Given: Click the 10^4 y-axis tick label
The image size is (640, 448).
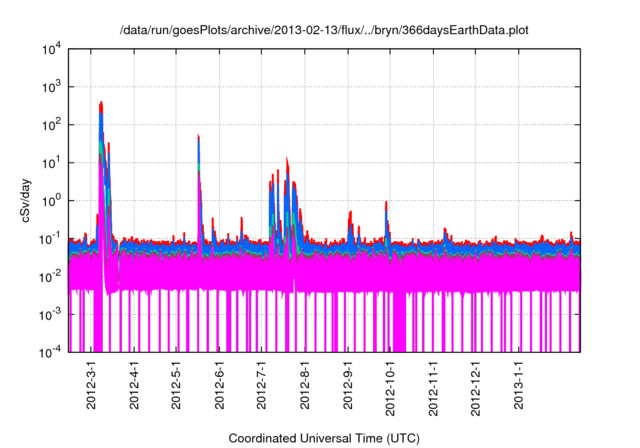Looking at the screenshot, I should point(52,49).
